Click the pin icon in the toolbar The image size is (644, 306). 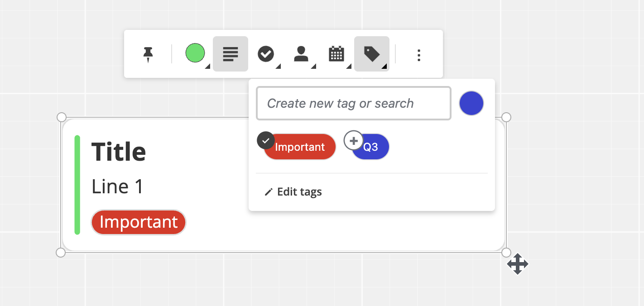(x=148, y=54)
